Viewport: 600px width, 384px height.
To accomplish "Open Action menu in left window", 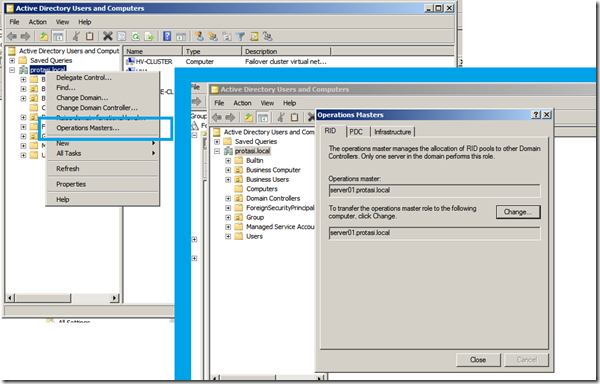I will tap(38, 22).
